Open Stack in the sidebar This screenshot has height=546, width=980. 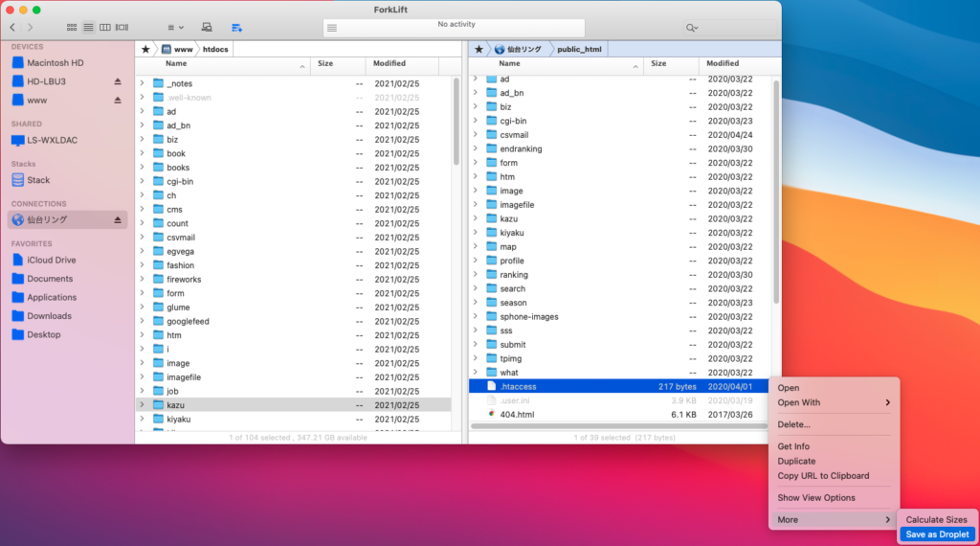(38, 180)
